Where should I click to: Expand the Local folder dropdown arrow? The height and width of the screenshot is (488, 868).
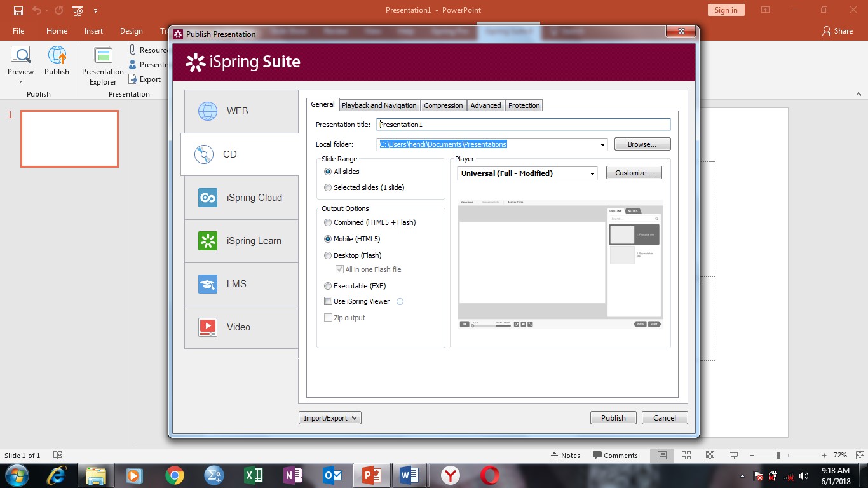tap(602, 145)
